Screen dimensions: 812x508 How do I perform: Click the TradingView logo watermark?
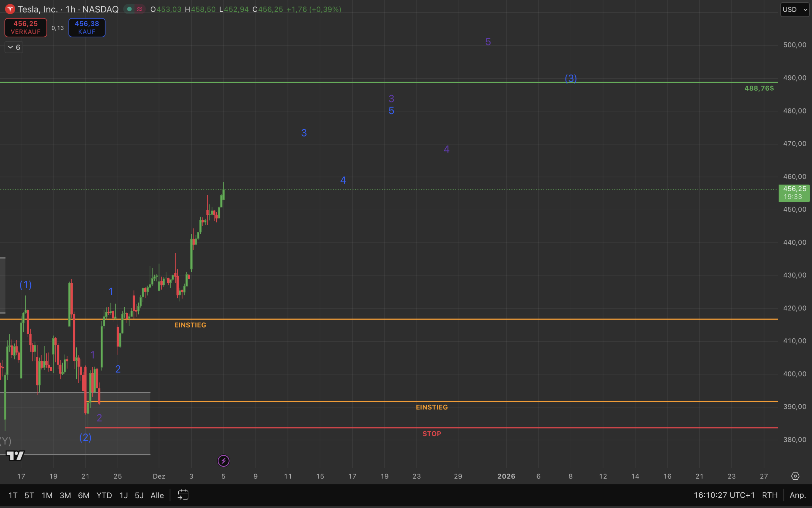point(16,456)
